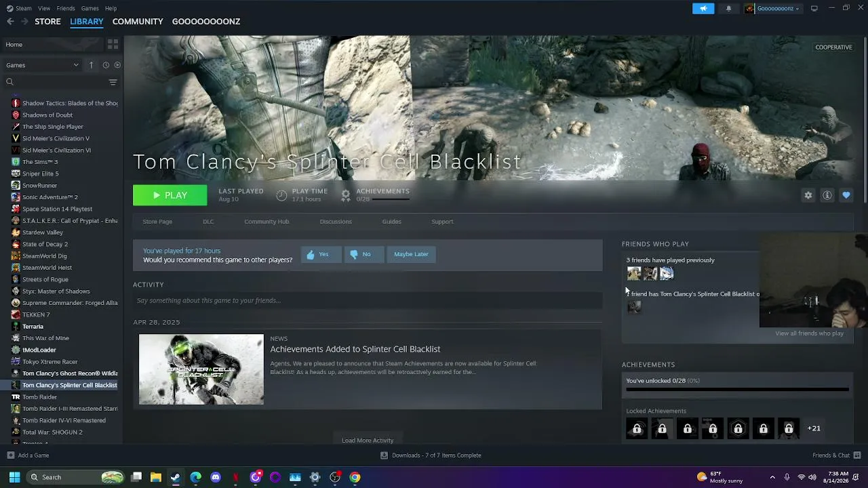Open the Friends menu
The height and width of the screenshot is (488, 868).
pos(66,8)
